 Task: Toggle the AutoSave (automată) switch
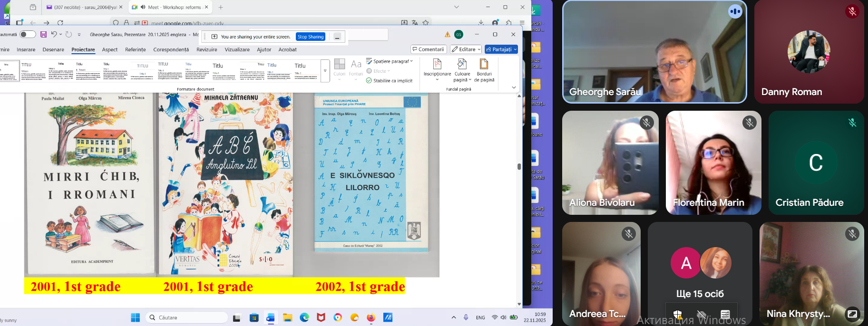tap(28, 34)
